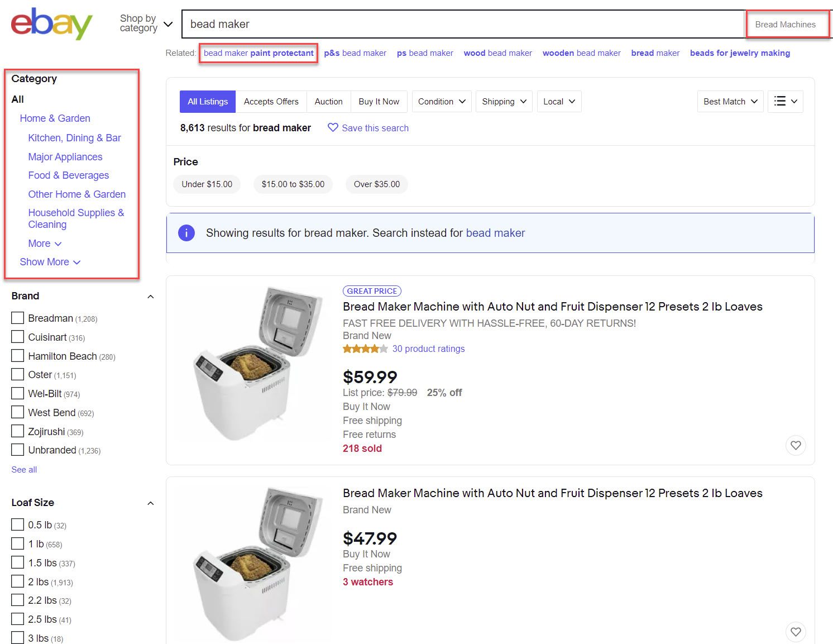Open the Best Match sort dropdown

pos(730,101)
